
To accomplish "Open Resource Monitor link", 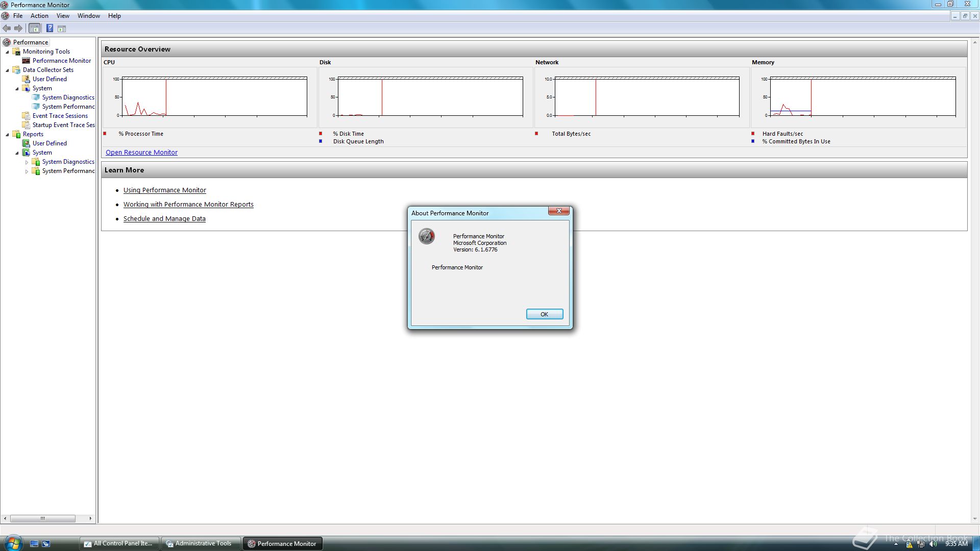I will click(141, 153).
